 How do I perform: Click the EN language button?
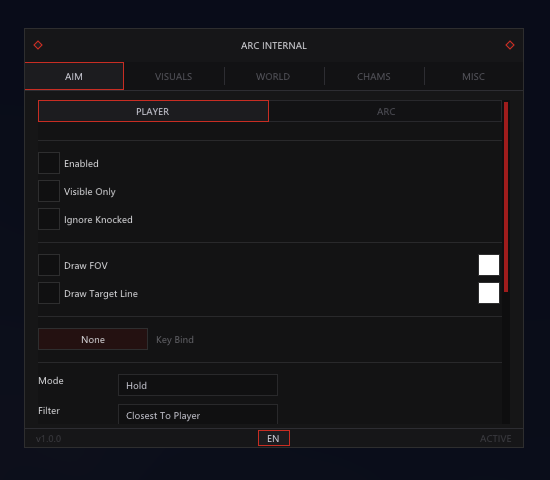click(274, 438)
